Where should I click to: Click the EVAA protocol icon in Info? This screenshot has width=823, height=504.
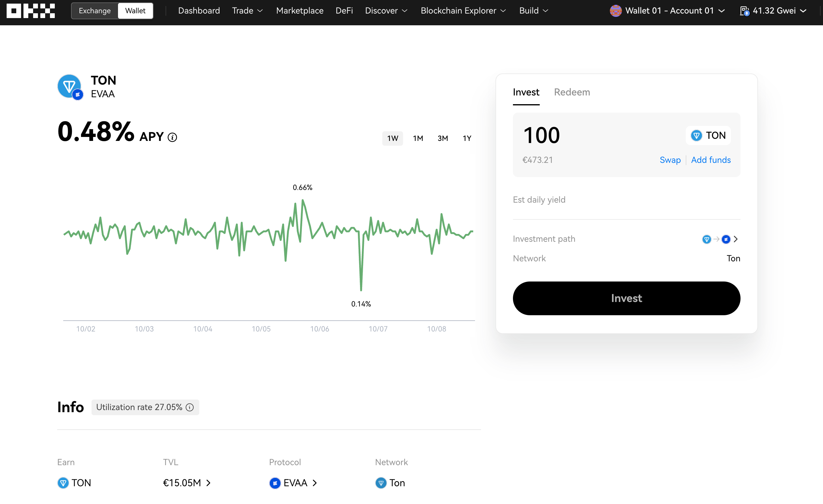(x=275, y=483)
